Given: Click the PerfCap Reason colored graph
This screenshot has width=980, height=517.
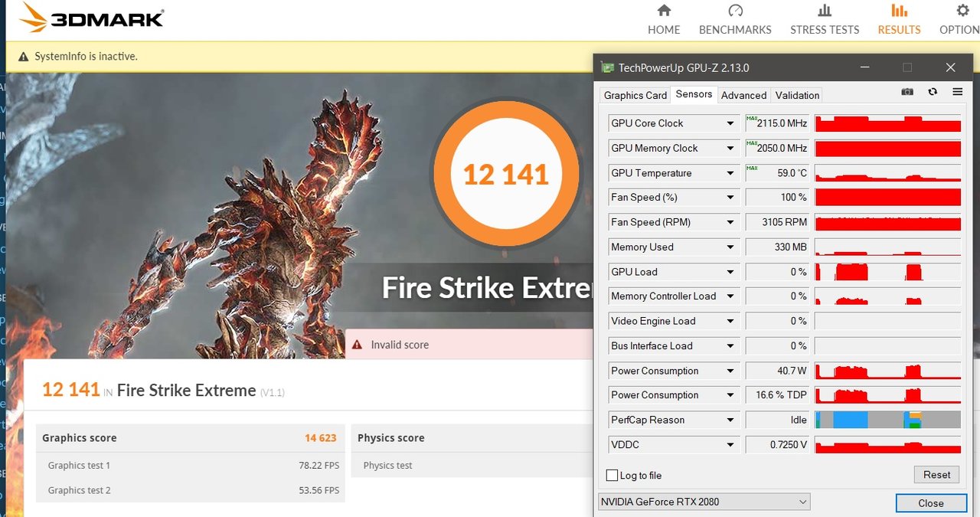Looking at the screenshot, I should pyautogui.click(x=888, y=420).
